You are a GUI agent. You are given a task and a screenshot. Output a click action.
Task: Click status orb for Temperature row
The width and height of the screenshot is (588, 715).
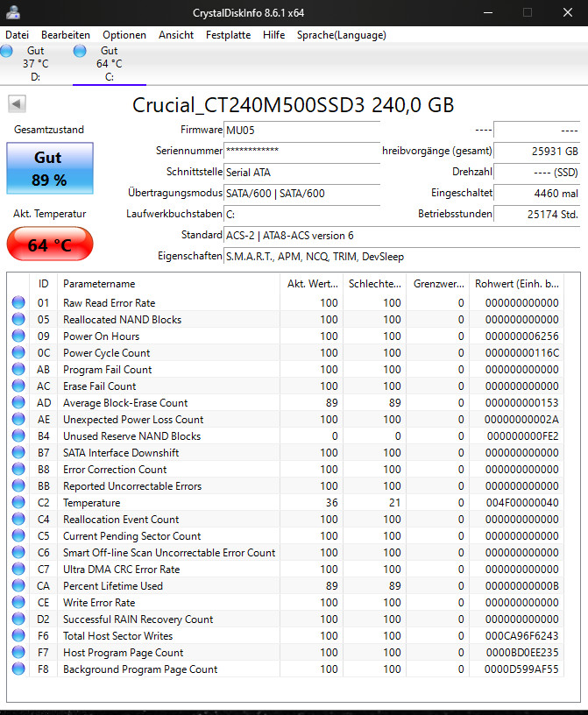point(18,502)
